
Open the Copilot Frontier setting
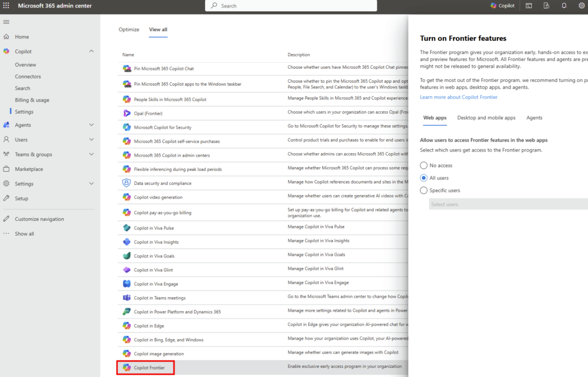click(148, 367)
